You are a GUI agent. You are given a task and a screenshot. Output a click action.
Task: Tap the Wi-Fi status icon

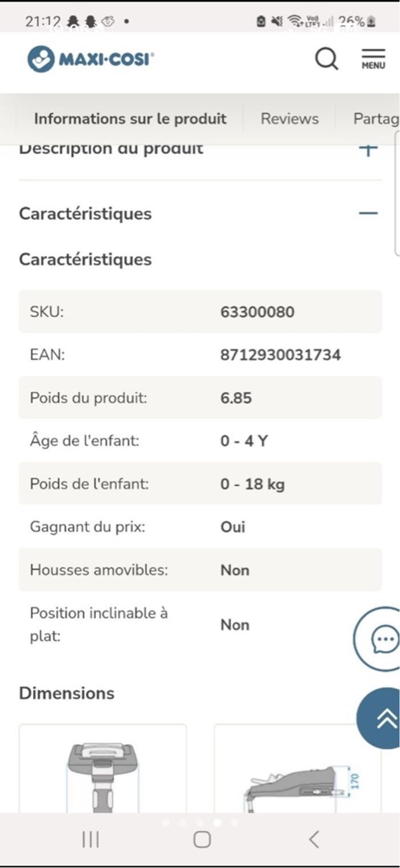[x=295, y=22]
